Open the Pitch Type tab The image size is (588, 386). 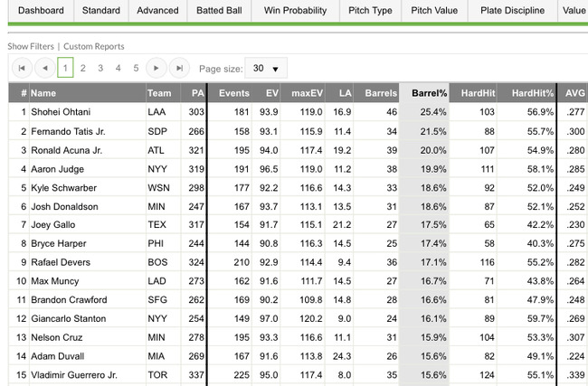(x=370, y=11)
